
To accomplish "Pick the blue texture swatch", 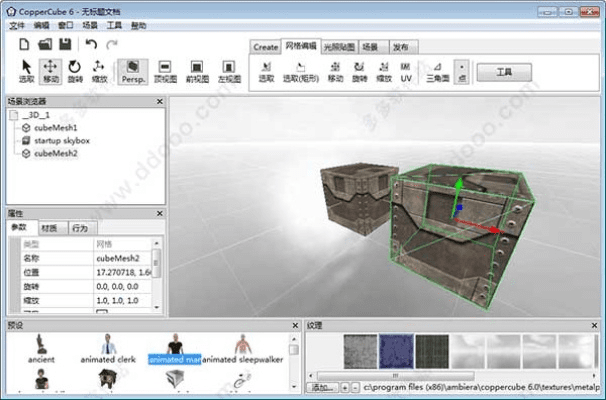I will pyautogui.click(x=396, y=350).
